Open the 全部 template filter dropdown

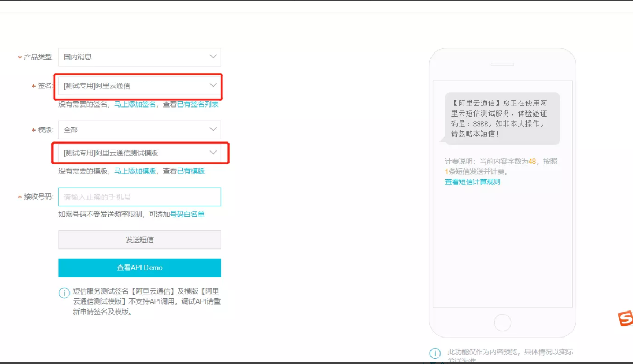pos(133,129)
